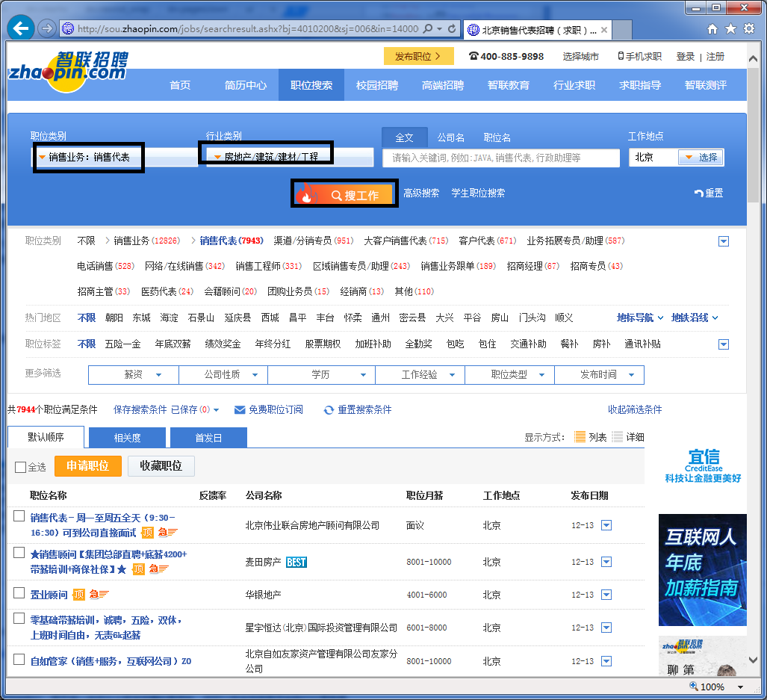Open the 工作经验 filter dropdown
The image size is (767, 700).
point(420,375)
